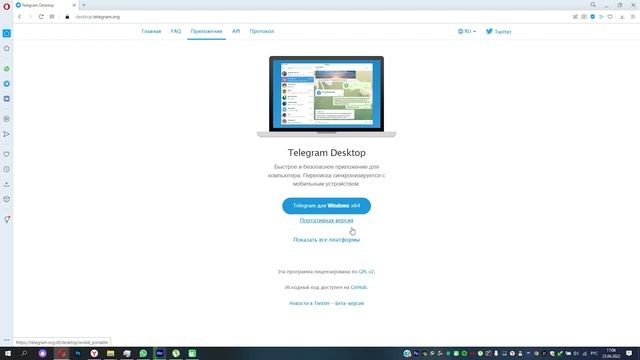This screenshot has width=640, height=360.
Task: Open the Приложения navigation tab
Action: pos(207,31)
